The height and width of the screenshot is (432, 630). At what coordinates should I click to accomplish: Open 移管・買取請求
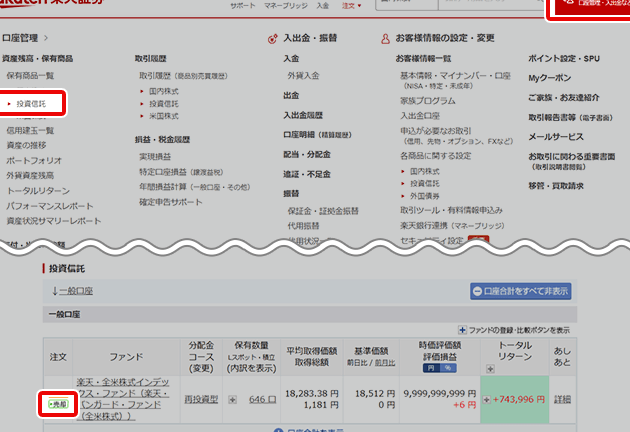click(x=556, y=186)
